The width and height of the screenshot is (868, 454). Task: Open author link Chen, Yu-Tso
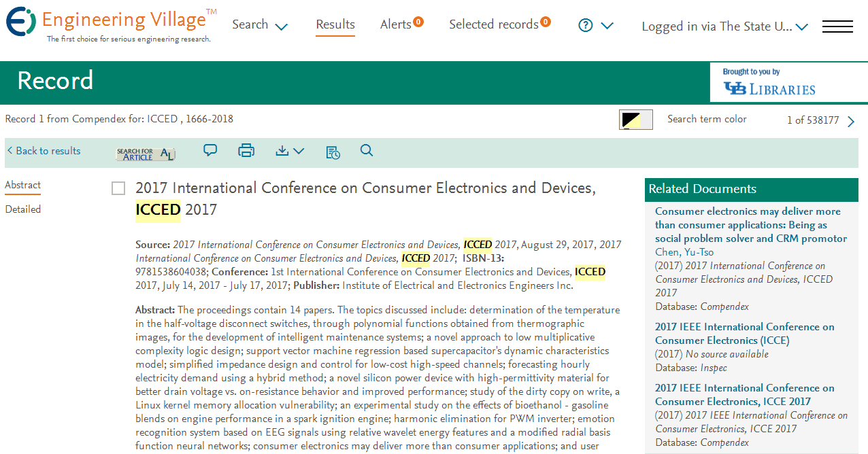[684, 252]
